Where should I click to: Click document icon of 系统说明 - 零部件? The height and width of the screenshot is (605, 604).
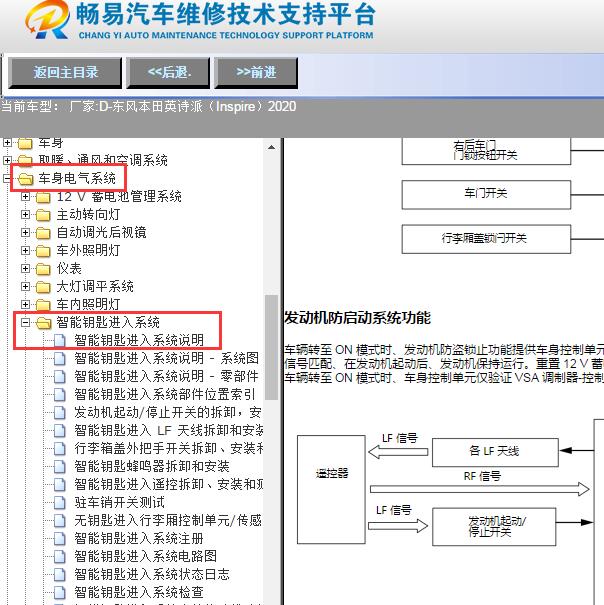click(59, 376)
